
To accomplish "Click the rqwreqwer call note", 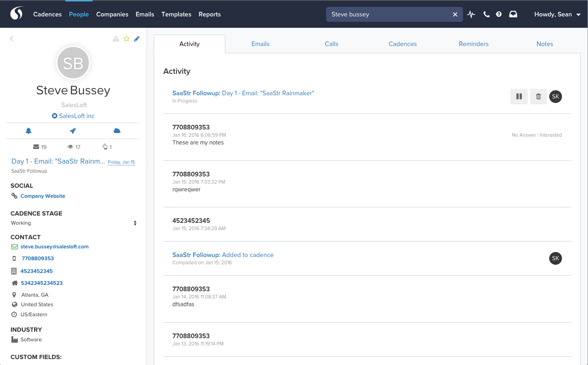I will (x=187, y=190).
